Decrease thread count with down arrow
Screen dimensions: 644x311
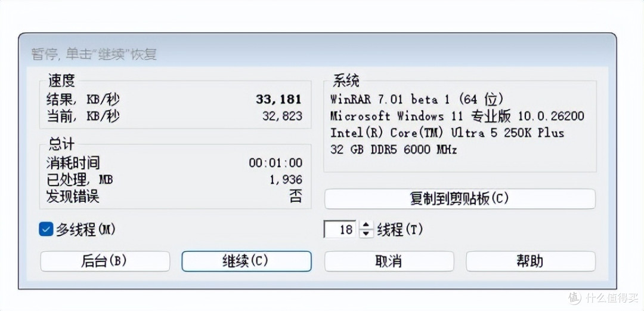[366, 233]
